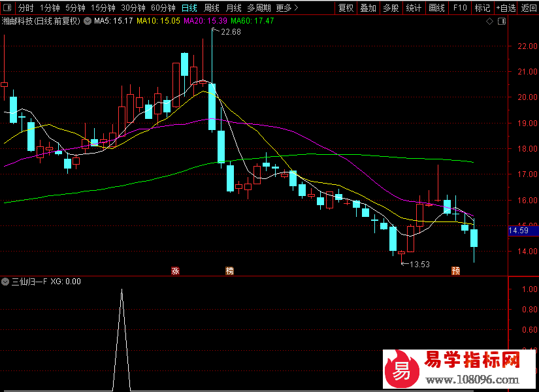Click the 13.53 low price label
This screenshot has height=392, width=539.
click(419, 265)
